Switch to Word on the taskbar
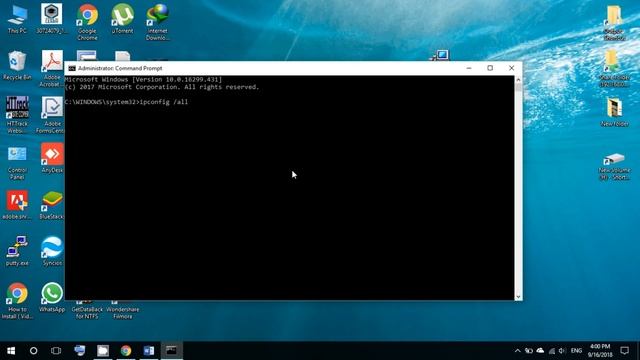 point(149,350)
